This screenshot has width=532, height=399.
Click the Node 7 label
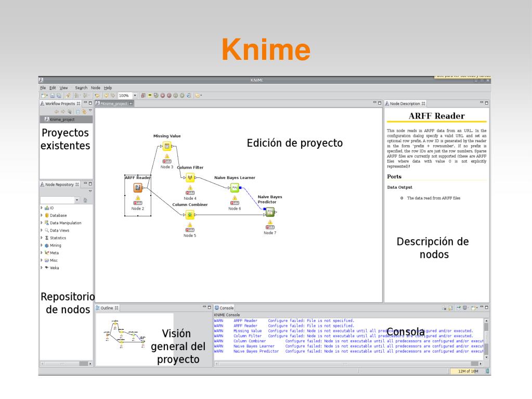pos(270,233)
